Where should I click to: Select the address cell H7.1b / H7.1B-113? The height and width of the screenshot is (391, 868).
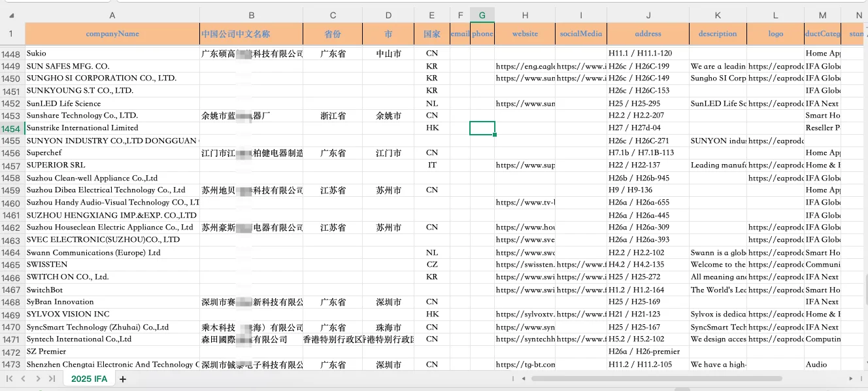(648, 153)
